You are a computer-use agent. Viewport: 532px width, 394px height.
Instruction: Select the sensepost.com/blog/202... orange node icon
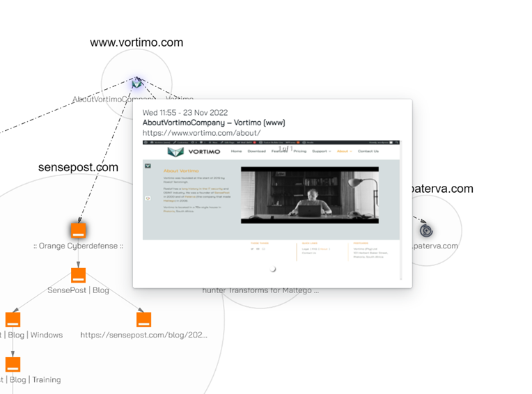point(144,320)
